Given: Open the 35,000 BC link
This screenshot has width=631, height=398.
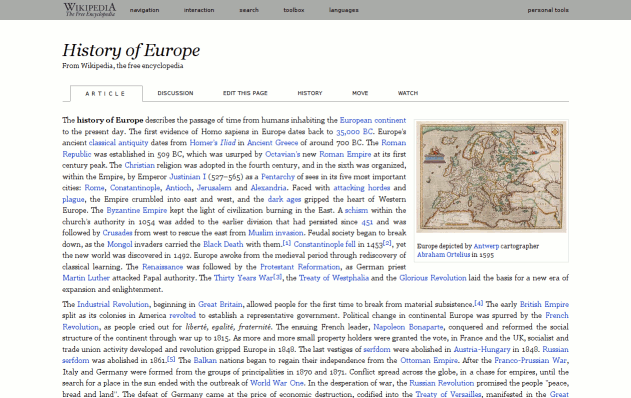Looking at the screenshot, I should point(354,132).
